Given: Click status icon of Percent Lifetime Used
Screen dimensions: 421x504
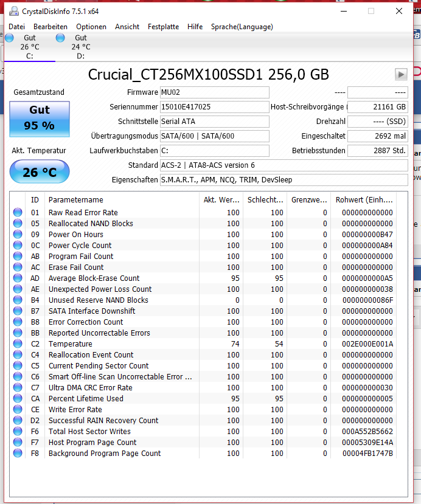Looking at the screenshot, I should 18,398.
